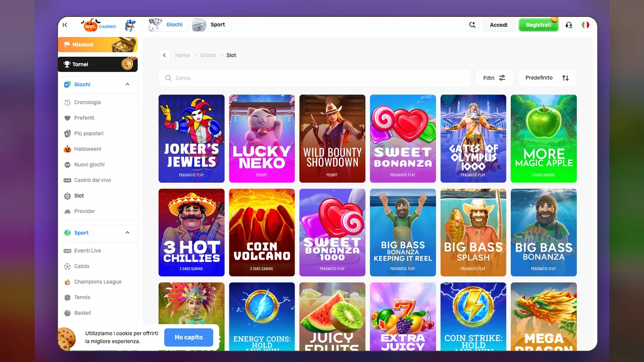The image size is (644, 362).
Task: Open the Tornei banner
Action: tap(98, 64)
